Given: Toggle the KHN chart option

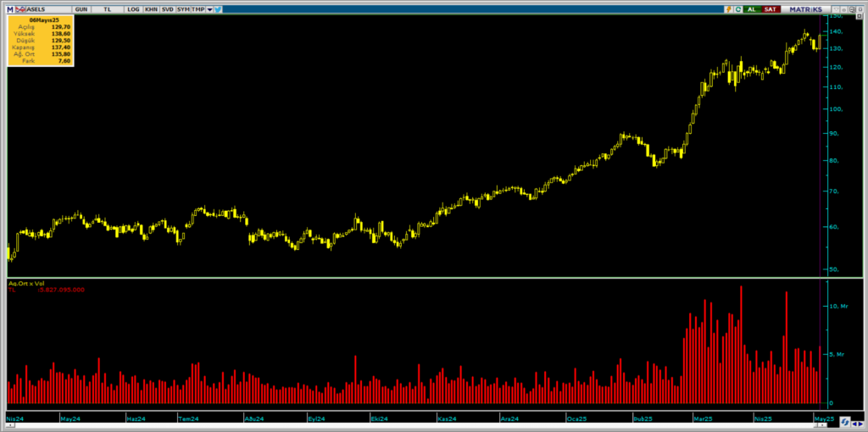Looking at the screenshot, I should (151, 8).
